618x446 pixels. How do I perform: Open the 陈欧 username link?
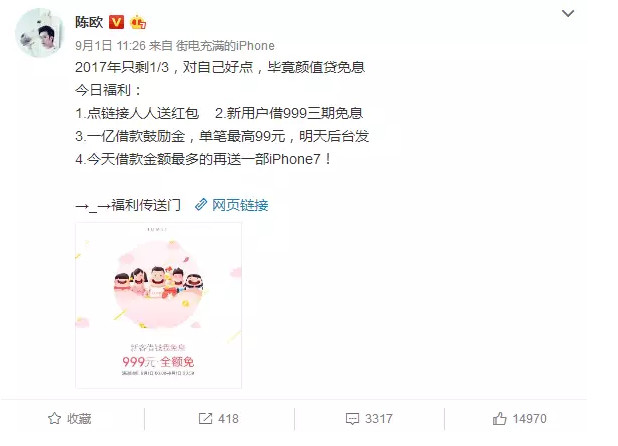[x=89, y=22]
